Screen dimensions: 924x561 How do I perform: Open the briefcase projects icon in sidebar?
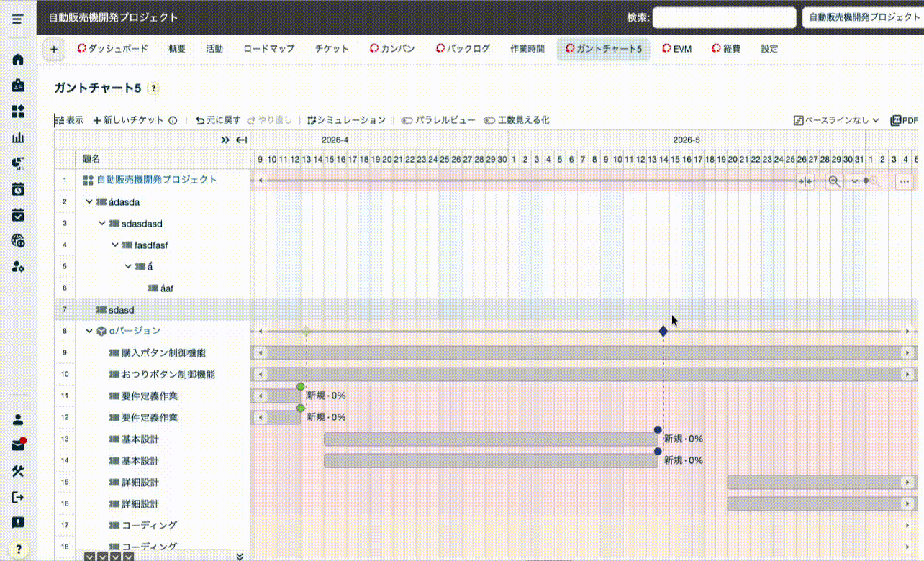pyautogui.click(x=18, y=86)
